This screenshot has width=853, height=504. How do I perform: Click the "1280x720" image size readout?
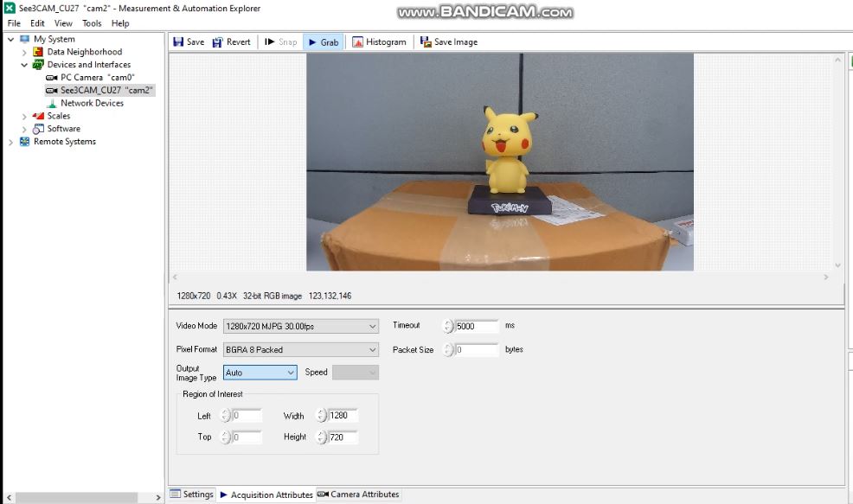193,296
